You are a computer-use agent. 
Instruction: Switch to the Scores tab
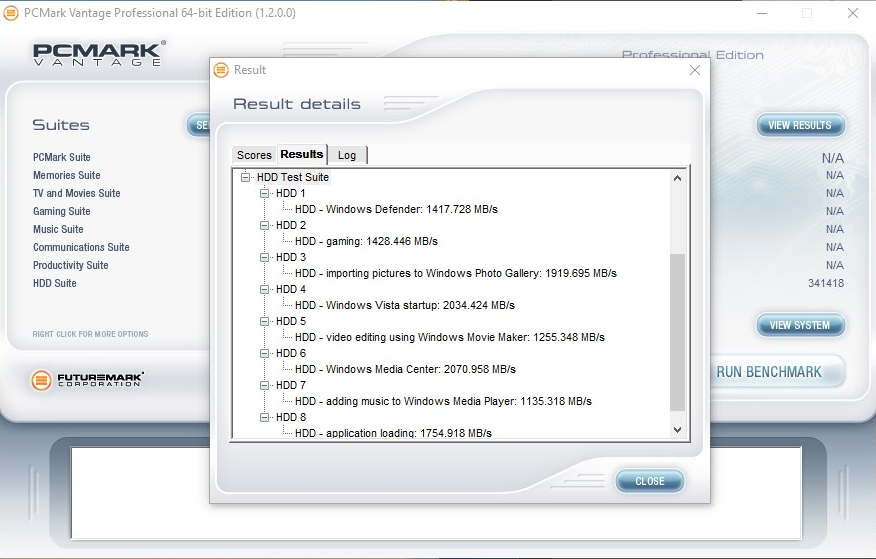pos(254,155)
